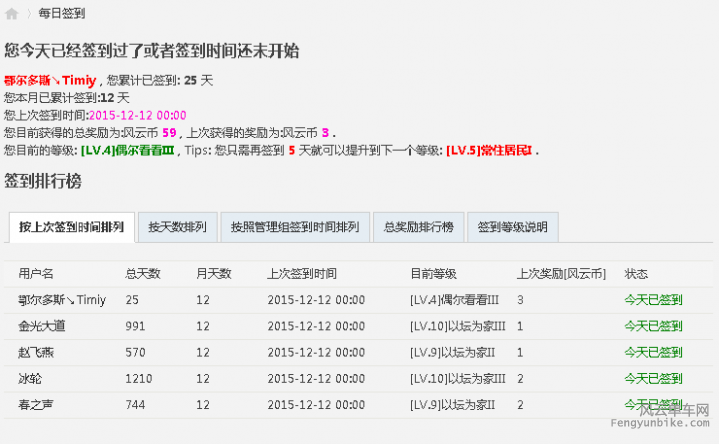Image resolution: width=719 pixels, height=444 pixels.
Task: View the 签到等级说明 tab
Action: tap(512, 227)
